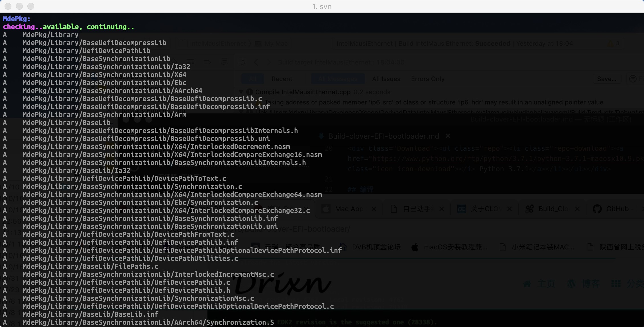Click the line ending 'BaseSynchronizationLib/Arm'
The width and height of the screenshot is (644, 327).
pos(104,115)
